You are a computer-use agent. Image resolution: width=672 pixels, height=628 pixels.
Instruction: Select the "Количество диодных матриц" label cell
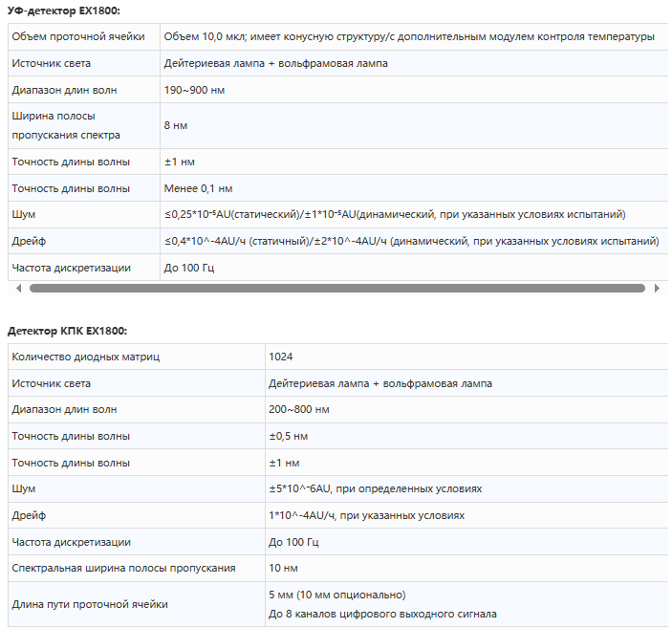85,357
